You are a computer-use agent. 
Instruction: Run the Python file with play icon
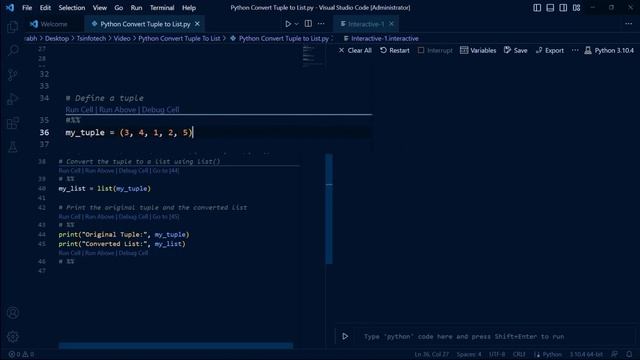click(x=288, y=24)
